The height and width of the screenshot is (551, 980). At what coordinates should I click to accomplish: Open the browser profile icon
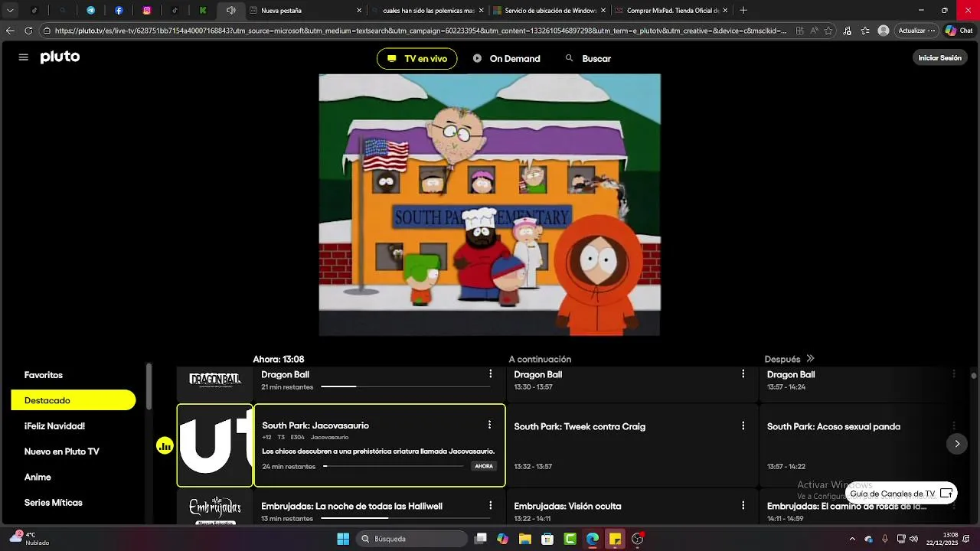pos(884,31)
